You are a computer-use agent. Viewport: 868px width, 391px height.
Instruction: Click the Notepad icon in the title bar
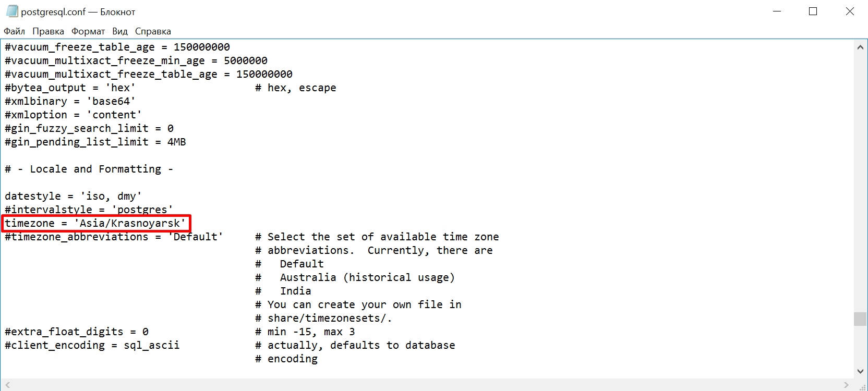[x=11, y=11]
